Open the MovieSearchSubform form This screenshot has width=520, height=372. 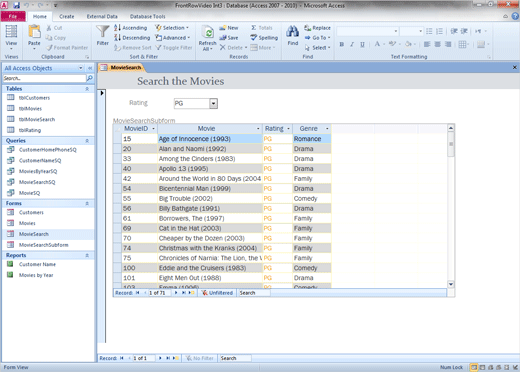point(43,245)
